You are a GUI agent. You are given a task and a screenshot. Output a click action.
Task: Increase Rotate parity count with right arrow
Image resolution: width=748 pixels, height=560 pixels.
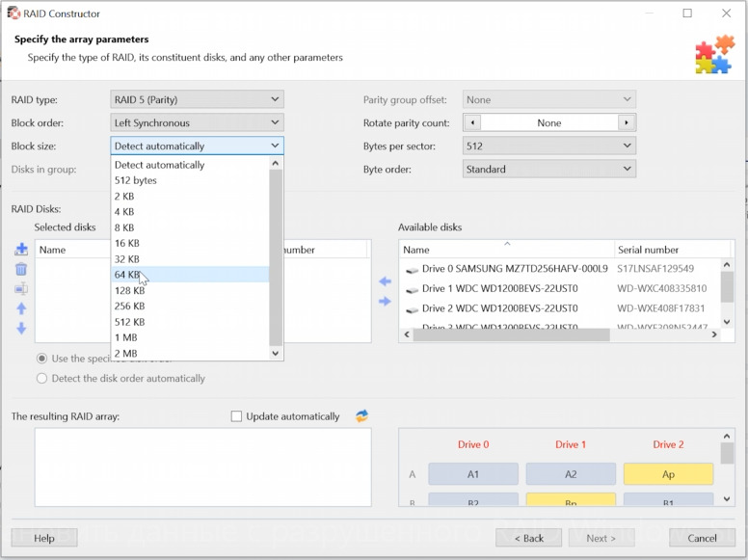point(627,122)
